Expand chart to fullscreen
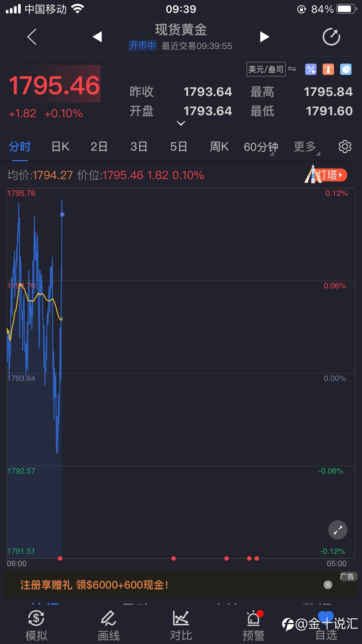The height and width of the screenshot is (644, 362). point(338,530)
